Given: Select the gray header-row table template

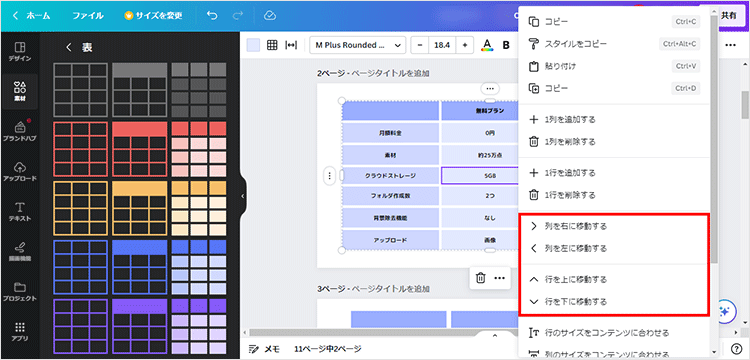Looking at the screenshot, I should click(x=140, y=90).
